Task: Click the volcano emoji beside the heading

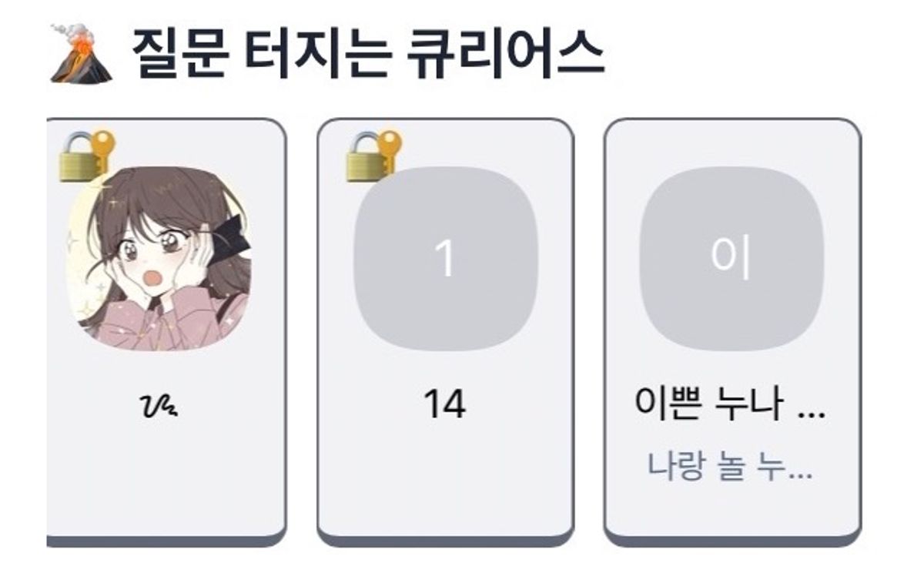Action: pos(82,53)
